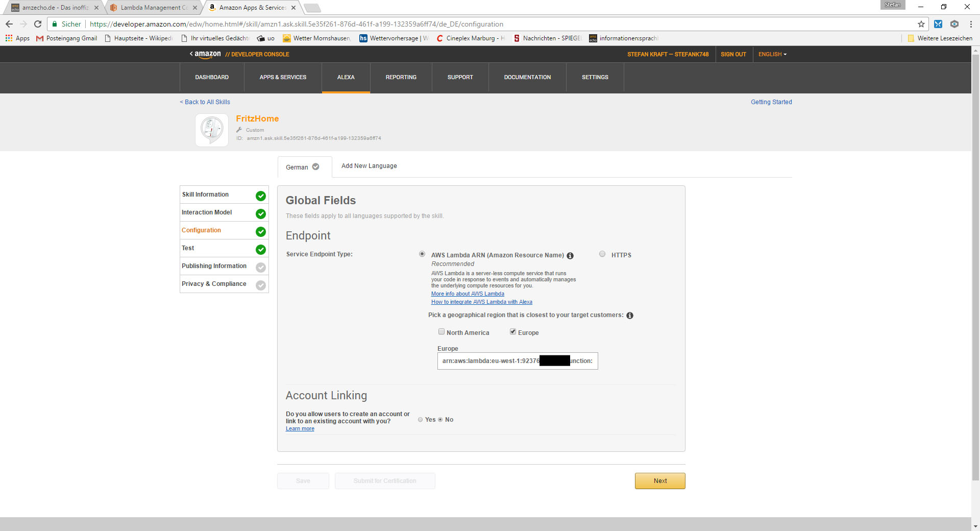Select the HTTPS endpoint type radio button
This screenshot has width=980, height=531.
(602, 254)
